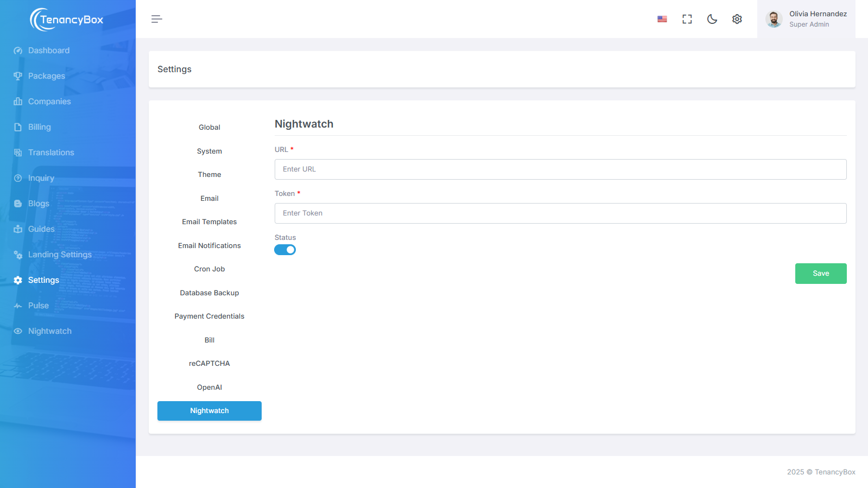Click the 'Super Admin' role text
Viewport: 868px width, 488px height.
point(809,24)
